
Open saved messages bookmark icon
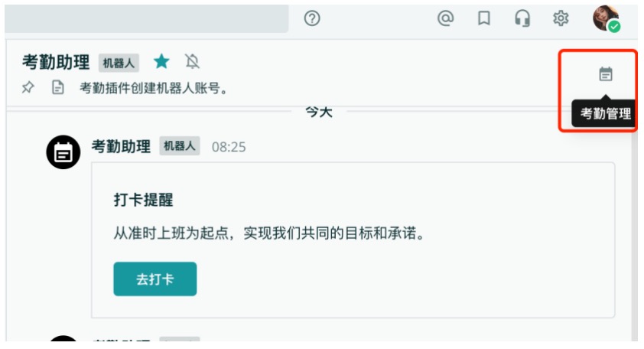(484, 18)
